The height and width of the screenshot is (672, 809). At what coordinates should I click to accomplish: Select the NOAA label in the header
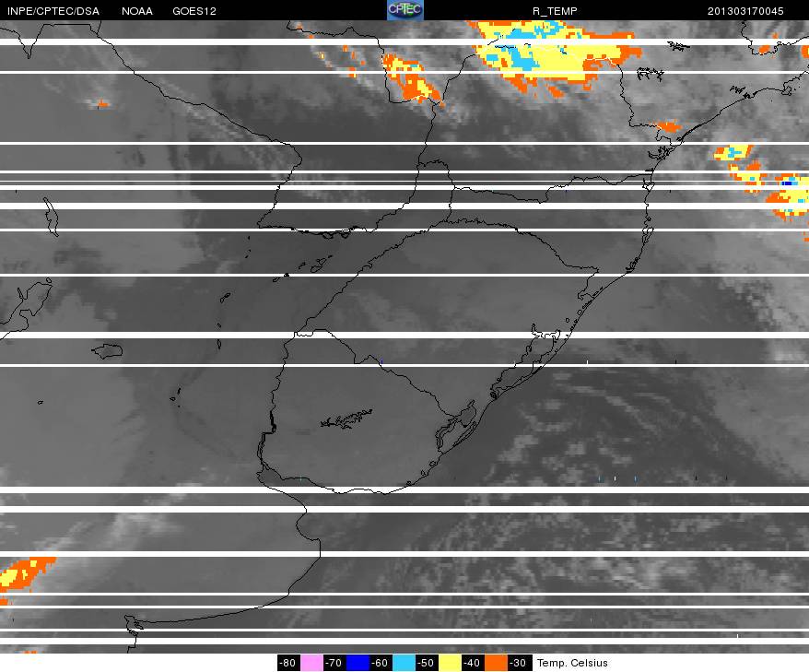tap(137, 11)
